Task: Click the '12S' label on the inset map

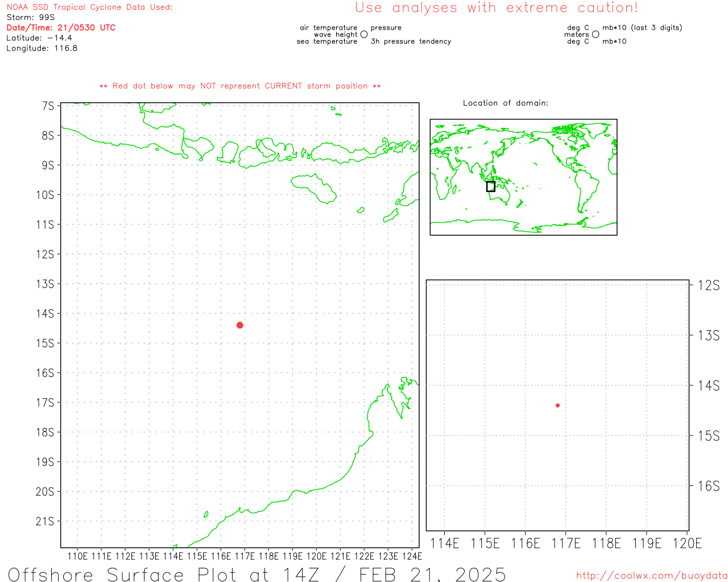Action: click(709, 285)
